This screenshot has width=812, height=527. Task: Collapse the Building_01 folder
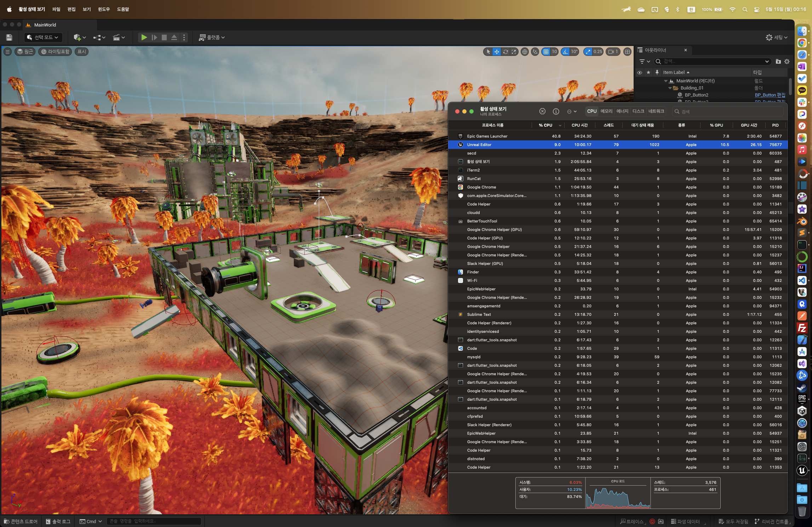pyautogui.click(x=670, y=88)
